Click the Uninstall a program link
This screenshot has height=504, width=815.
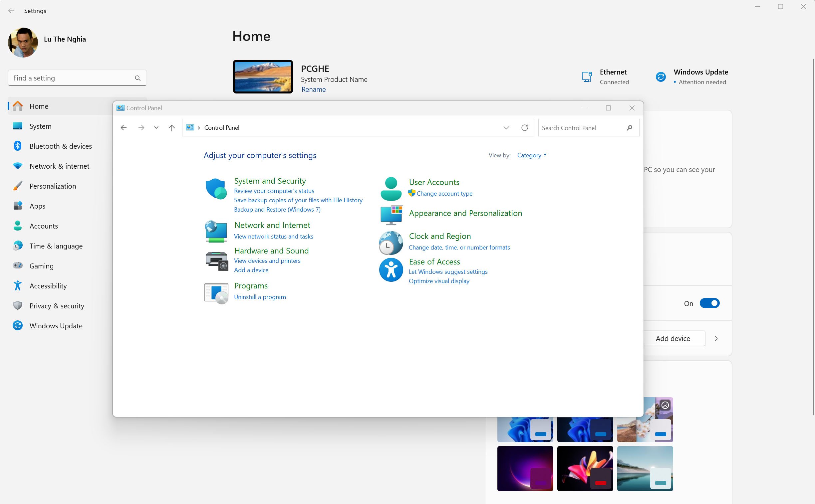pos(260,297)
